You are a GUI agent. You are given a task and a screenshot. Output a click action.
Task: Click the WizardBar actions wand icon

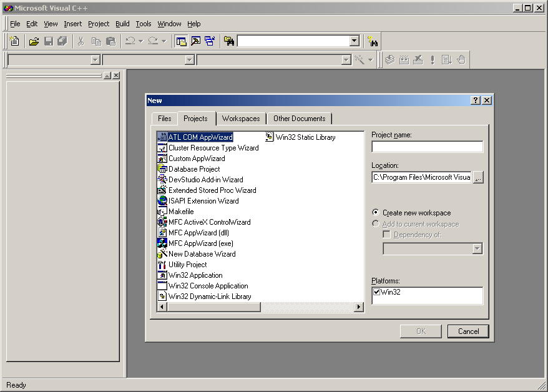click(360, 60)
